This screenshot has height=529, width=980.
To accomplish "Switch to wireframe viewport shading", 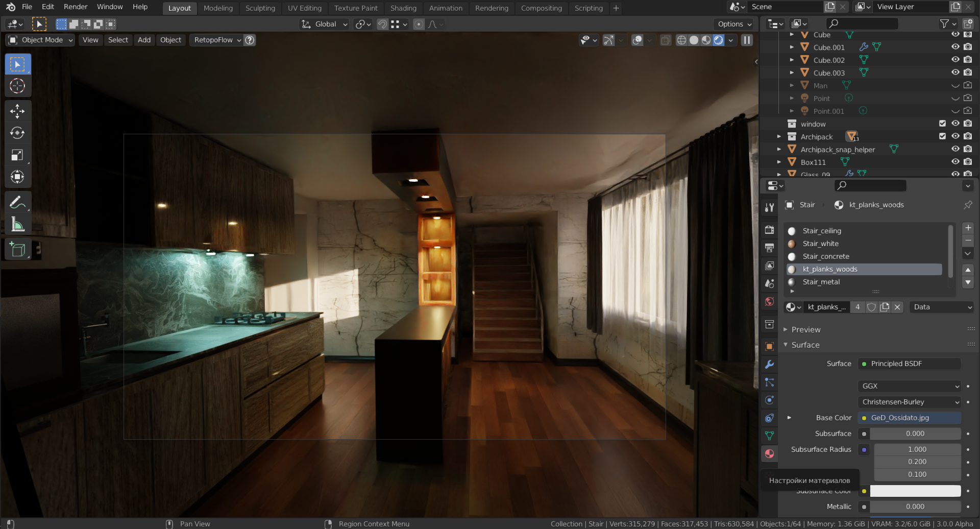I will (681, 40).
